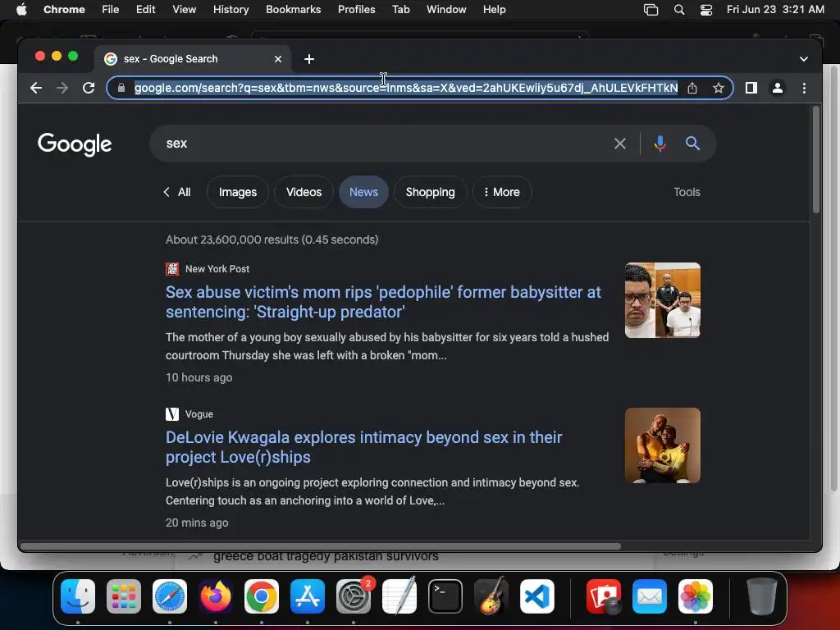
Task: Open the New York Post headline link
Action: [x=383, y=302]
